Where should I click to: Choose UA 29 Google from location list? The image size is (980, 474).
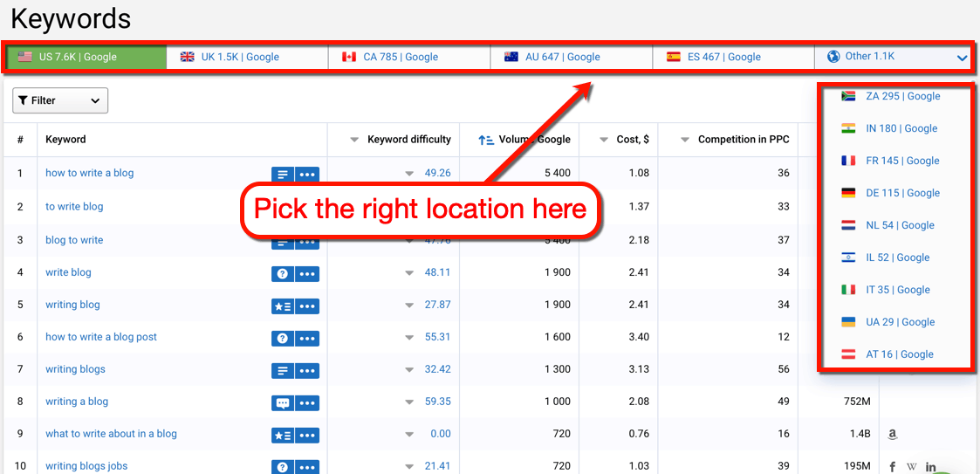coord(888,322)
